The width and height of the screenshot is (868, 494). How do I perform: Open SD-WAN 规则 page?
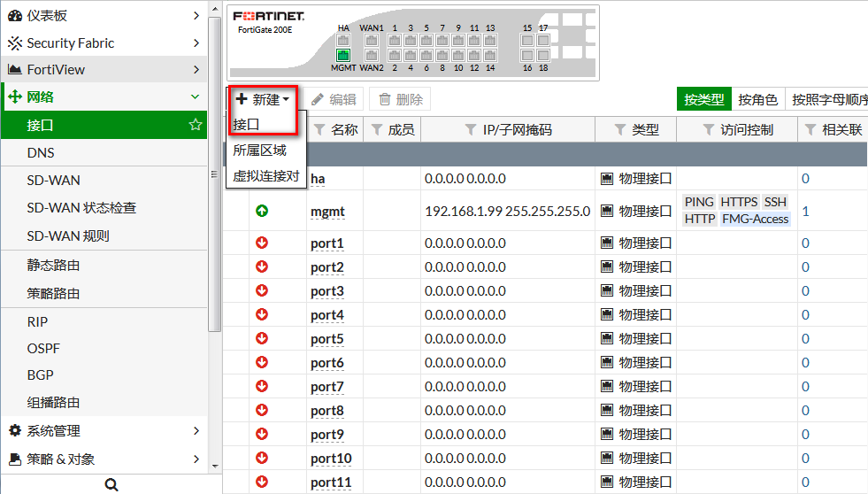(68, 235)
